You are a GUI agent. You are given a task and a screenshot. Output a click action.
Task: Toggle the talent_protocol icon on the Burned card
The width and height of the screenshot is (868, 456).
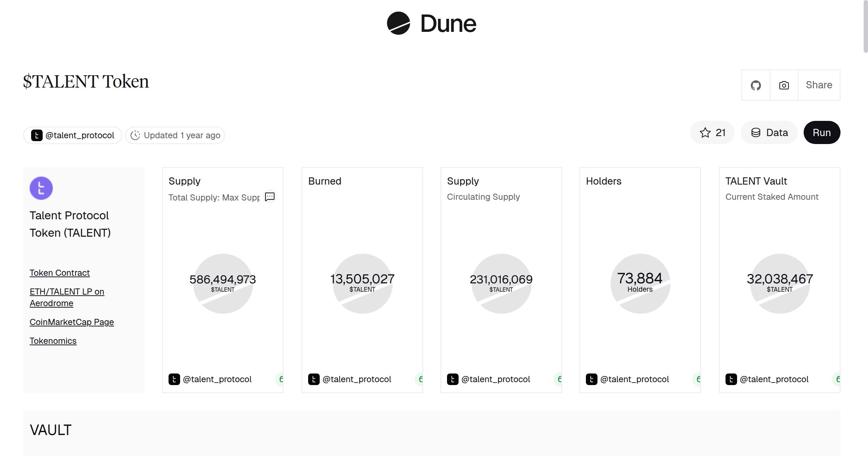[314, 379]
